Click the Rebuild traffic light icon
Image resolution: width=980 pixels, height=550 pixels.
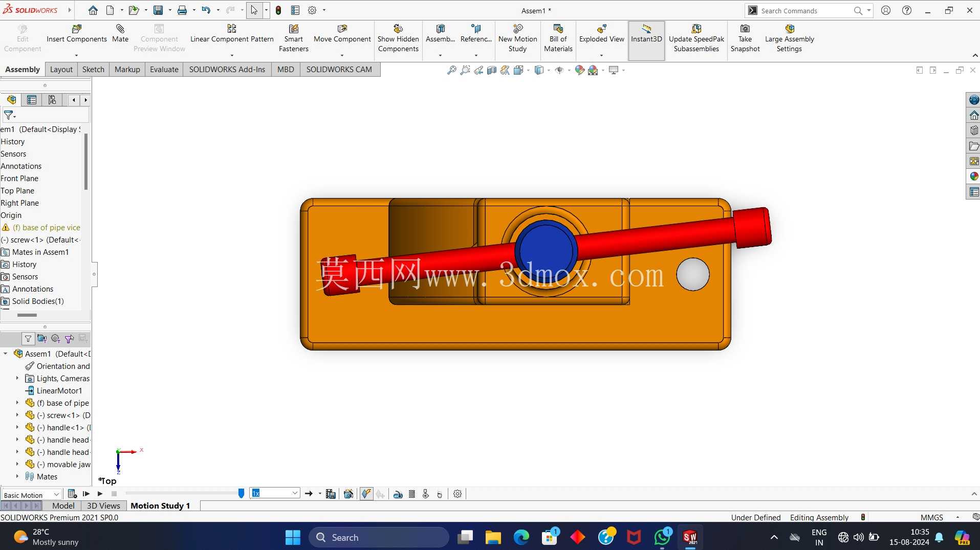(x=278, y=10)
